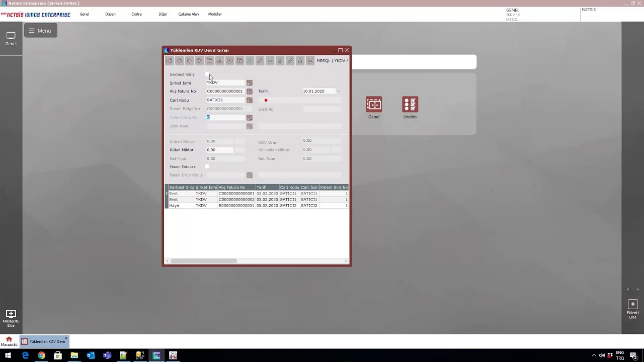644x362 pixels.
Task: Click the padlock lock toolbar icon
Action: (300, 61)
